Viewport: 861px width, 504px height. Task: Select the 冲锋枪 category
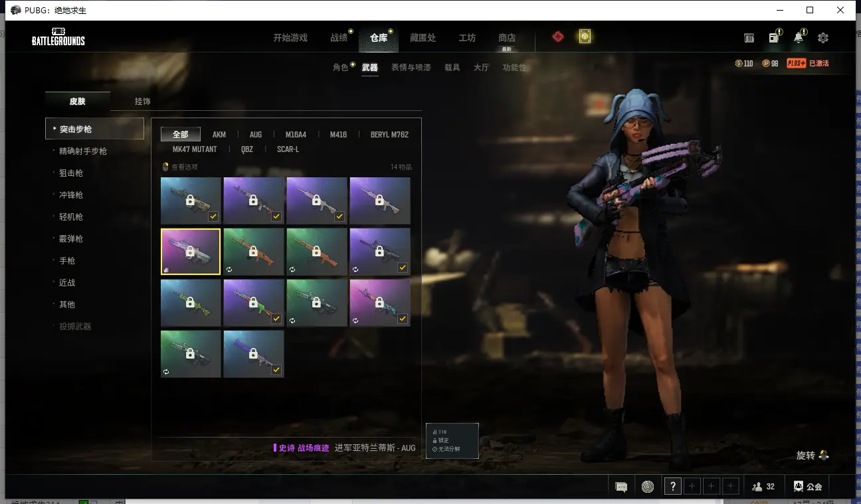coord(71,195)
